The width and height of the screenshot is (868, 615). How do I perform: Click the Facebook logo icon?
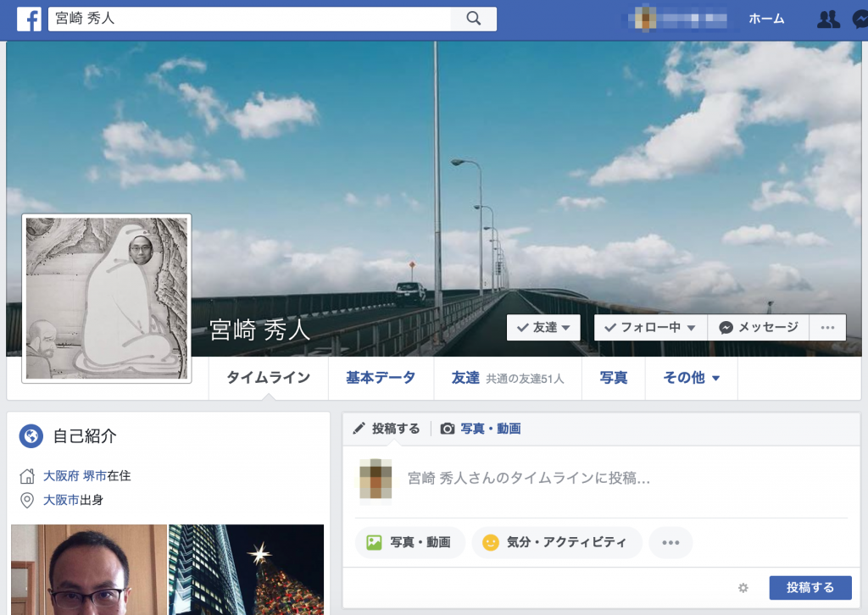pyautogui.click(x=29, y=19)
